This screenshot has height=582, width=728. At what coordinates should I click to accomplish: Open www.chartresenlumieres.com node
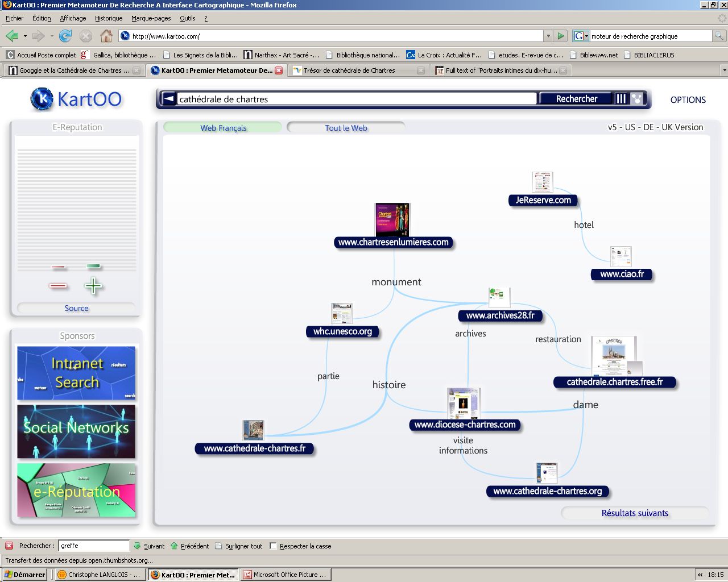coord(393,242)
